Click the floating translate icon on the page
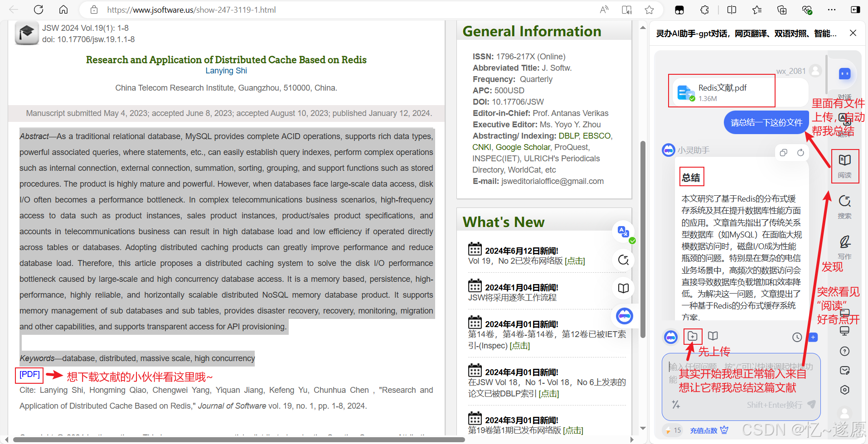This screenshot has height=444, width=868. coord(624,232)
